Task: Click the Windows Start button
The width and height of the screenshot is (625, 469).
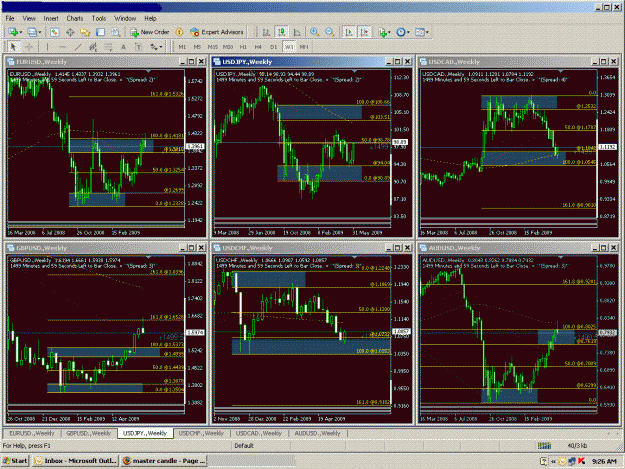Action: pyautogui.click(x=15, y=461)
